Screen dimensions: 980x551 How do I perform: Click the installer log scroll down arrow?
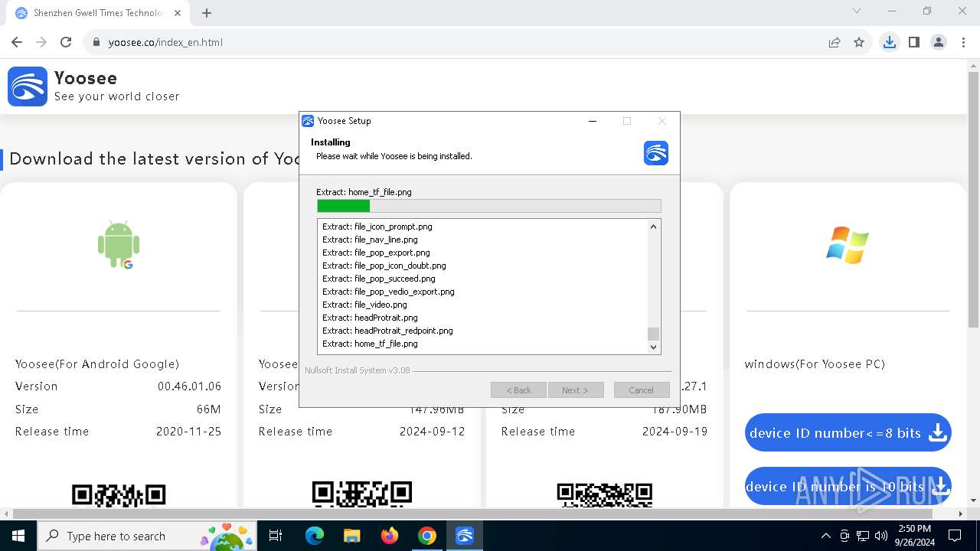click(x=653, y=347)
